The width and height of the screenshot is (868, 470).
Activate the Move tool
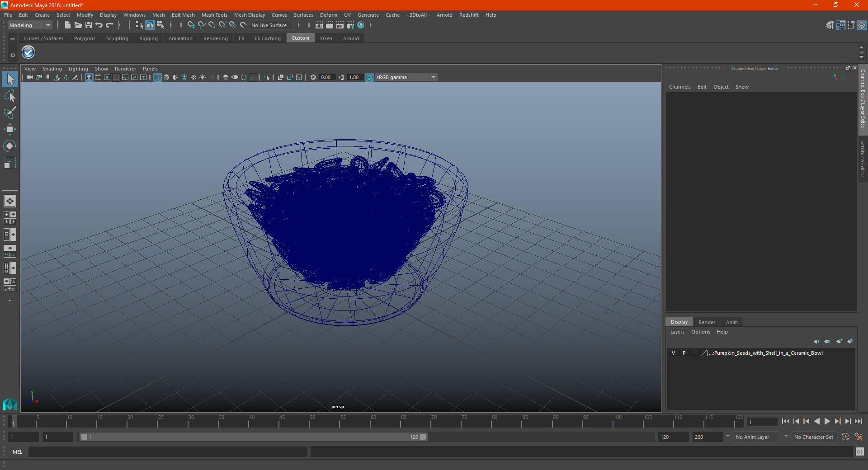10,129
